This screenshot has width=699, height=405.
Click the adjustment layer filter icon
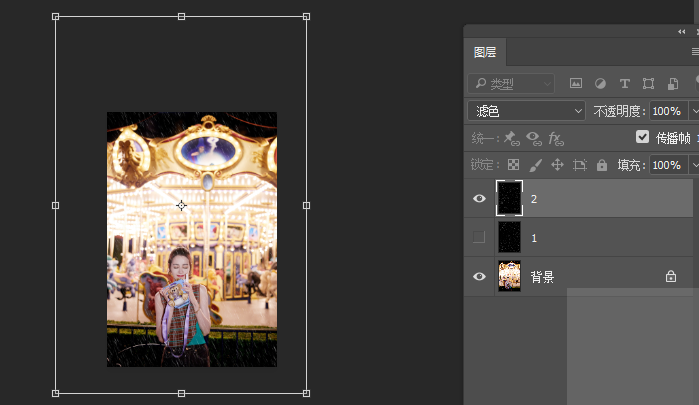600,84
